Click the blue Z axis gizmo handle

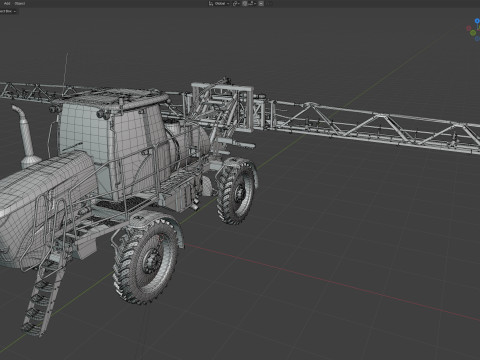click(477, 21)
